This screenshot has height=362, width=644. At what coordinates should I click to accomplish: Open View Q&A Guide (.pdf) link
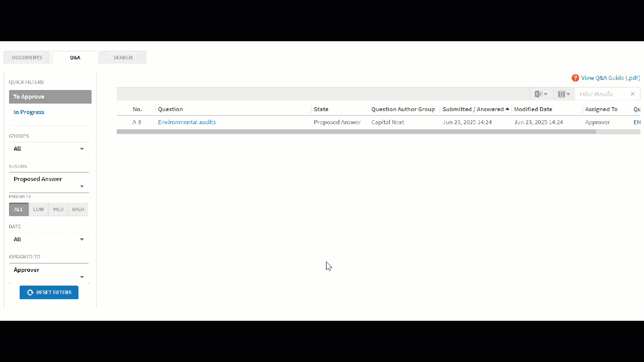[x=610, y=78]
